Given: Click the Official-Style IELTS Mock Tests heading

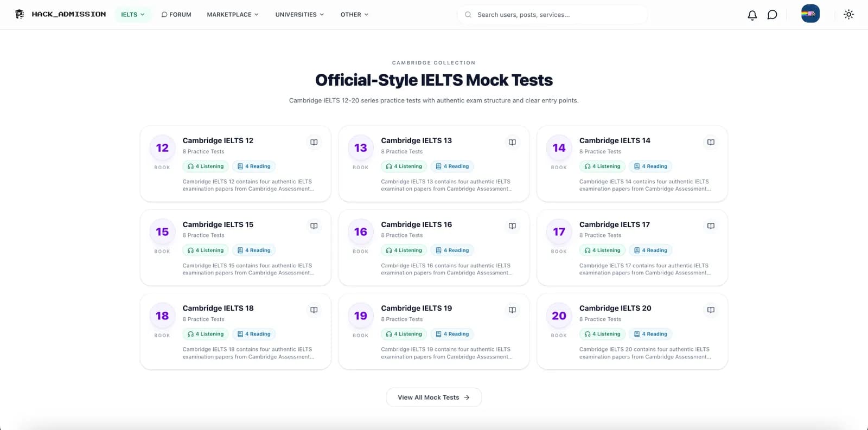Looking at the screenshot, I should (434, 80).
